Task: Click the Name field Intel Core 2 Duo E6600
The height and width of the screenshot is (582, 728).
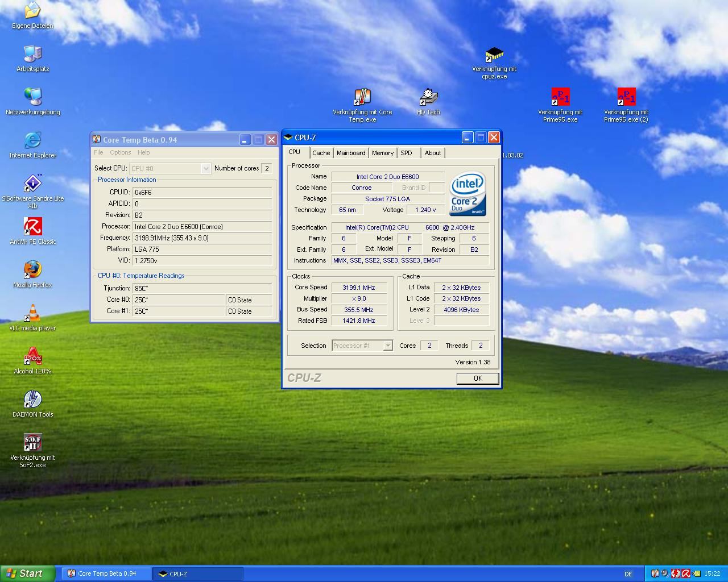Action: pos(388,177)
